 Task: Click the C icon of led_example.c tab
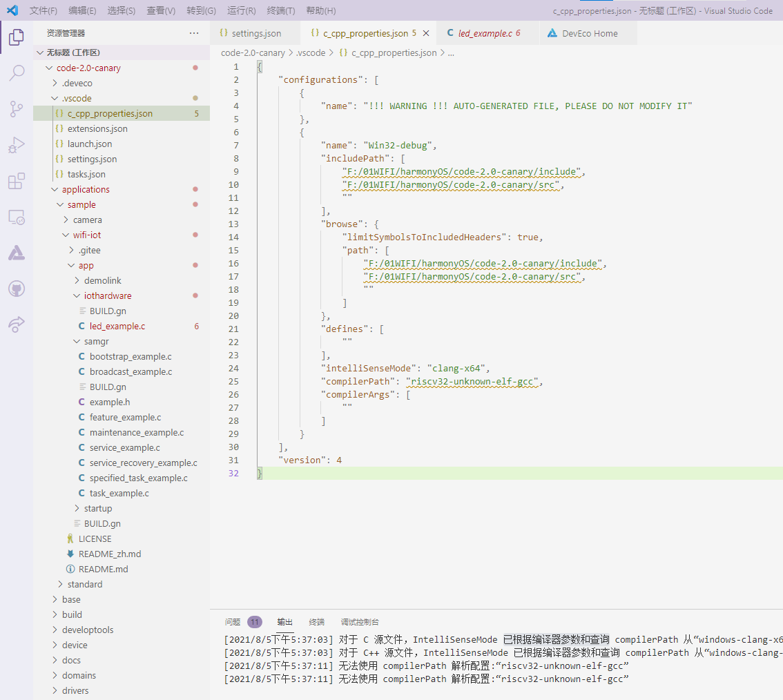pos(450,33)
